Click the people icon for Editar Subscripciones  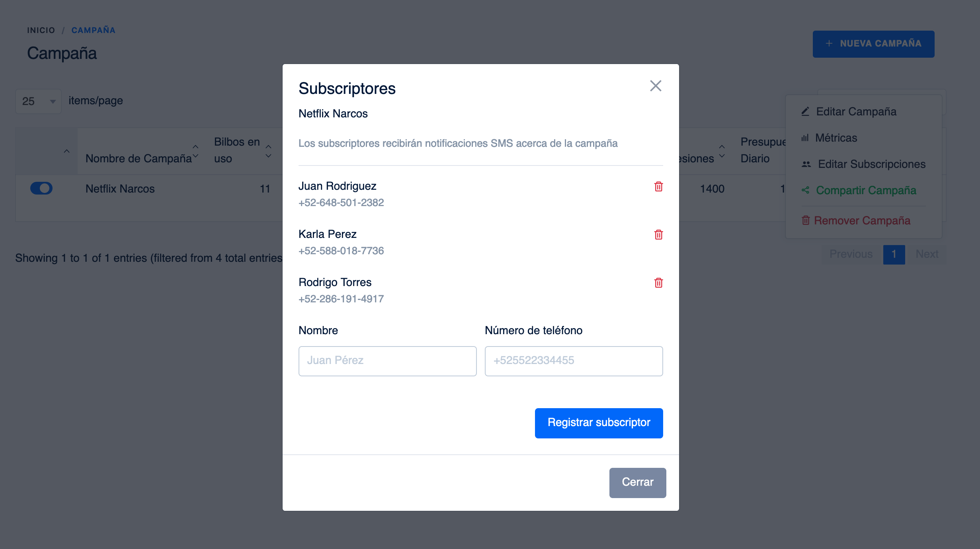click(806, 164)
